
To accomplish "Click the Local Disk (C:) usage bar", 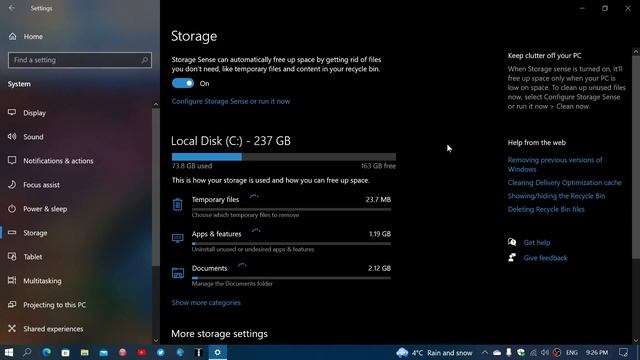I will [284, 157].
